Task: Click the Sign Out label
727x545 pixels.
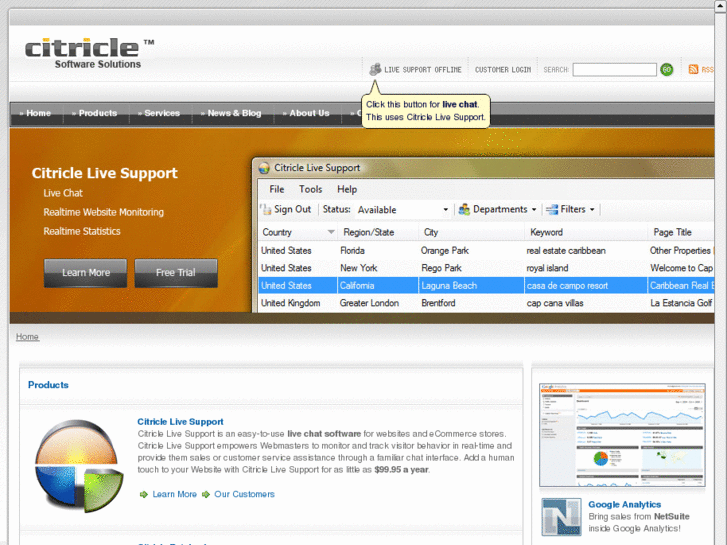Action: [292, 209]
